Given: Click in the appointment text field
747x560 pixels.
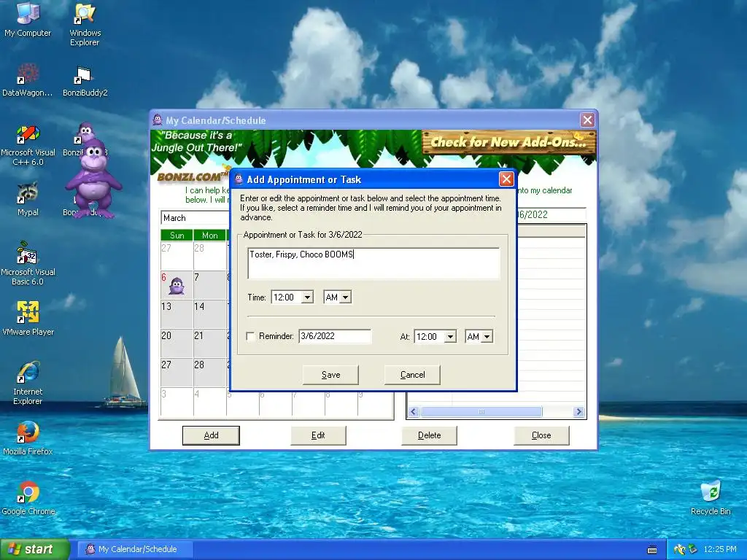Looking at the screenshot, I should pyautogui.click(x=373, y=262).
